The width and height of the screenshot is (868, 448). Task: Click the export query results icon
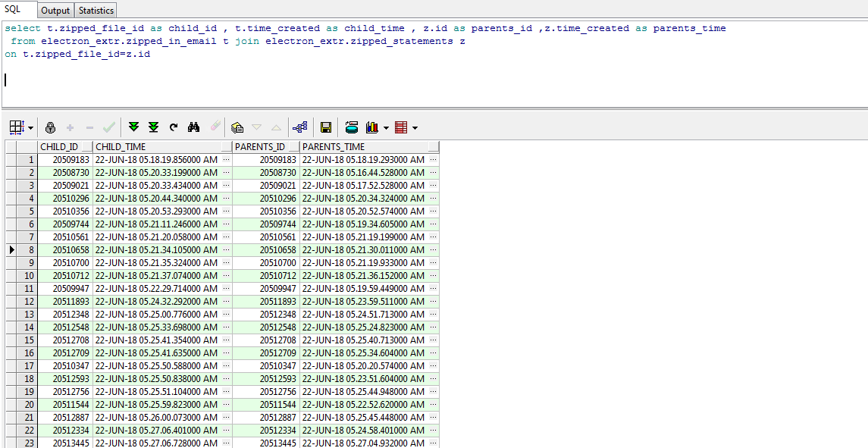click(x=352, y=127)
